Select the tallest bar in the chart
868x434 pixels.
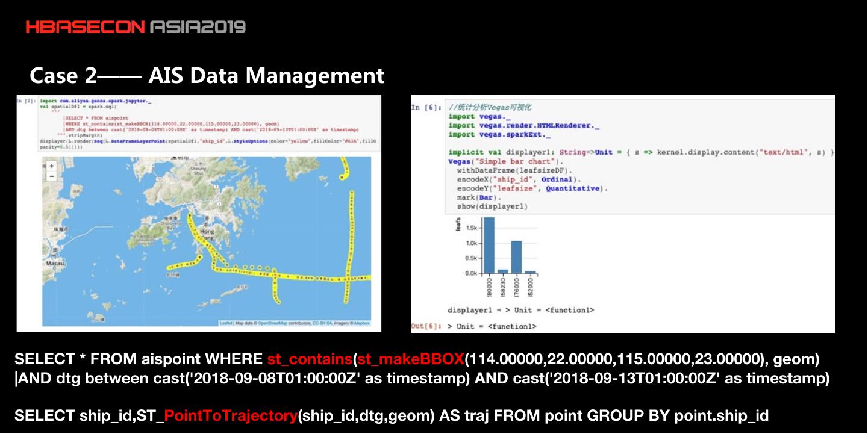(x=489, y=245)
